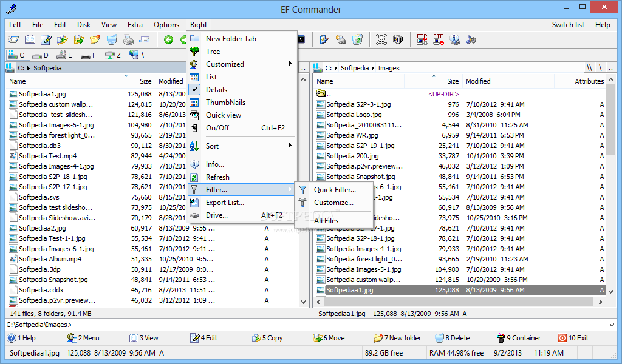Click the music note audio toolbar icon
Viewport: 622px width, 364px height.
pyautogui.click(x=471, y=39)
